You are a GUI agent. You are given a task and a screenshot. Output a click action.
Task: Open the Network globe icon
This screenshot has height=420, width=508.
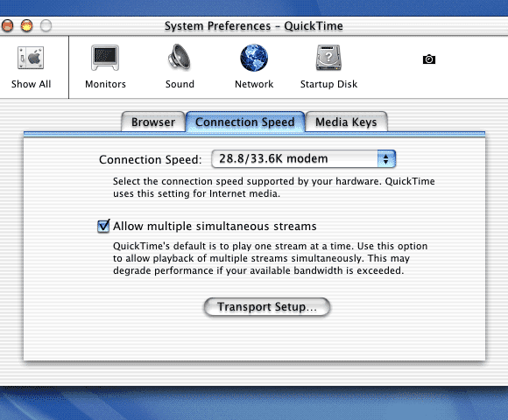pos(254,58)
